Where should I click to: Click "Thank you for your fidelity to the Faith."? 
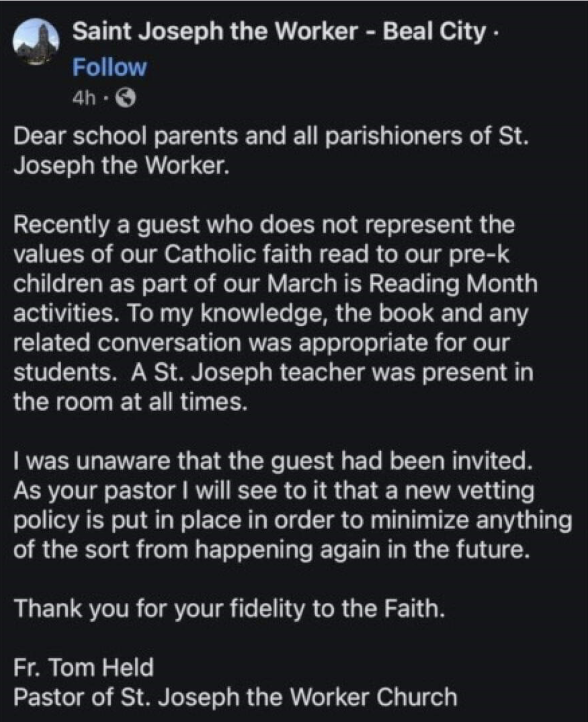pyautogui.click(x=229, y=608)
